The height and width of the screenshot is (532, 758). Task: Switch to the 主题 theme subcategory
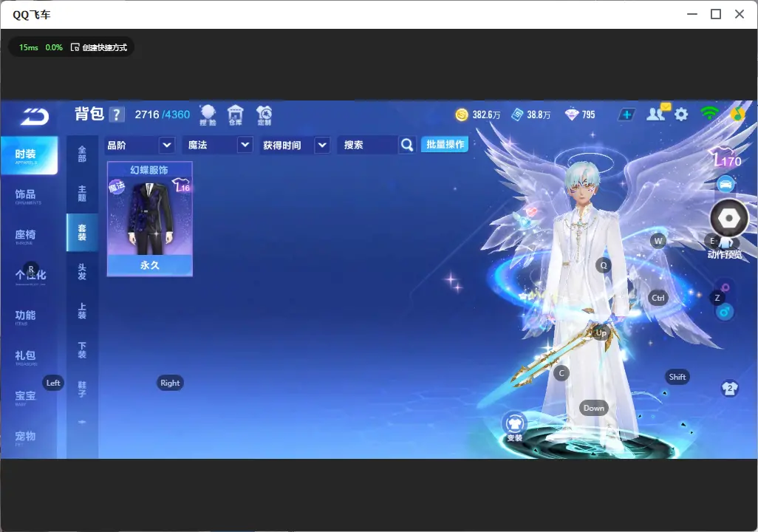pyautogui.click(x=82, y=194)
